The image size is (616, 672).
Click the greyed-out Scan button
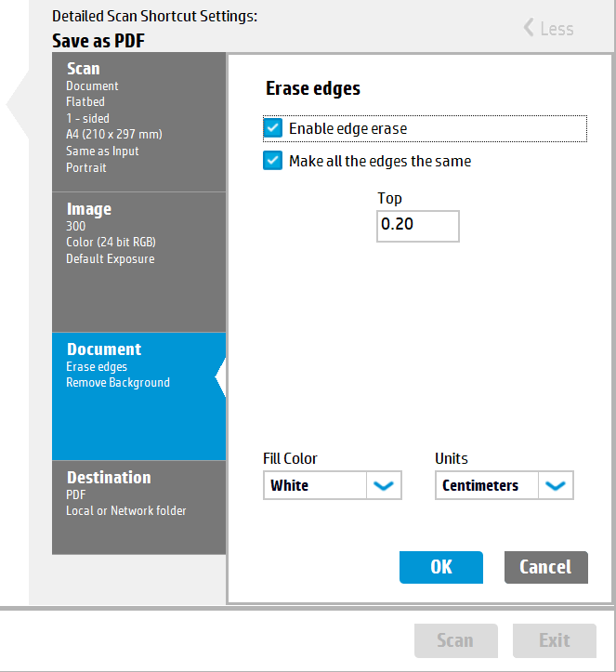pyautogui.click(x=455, y=640)
